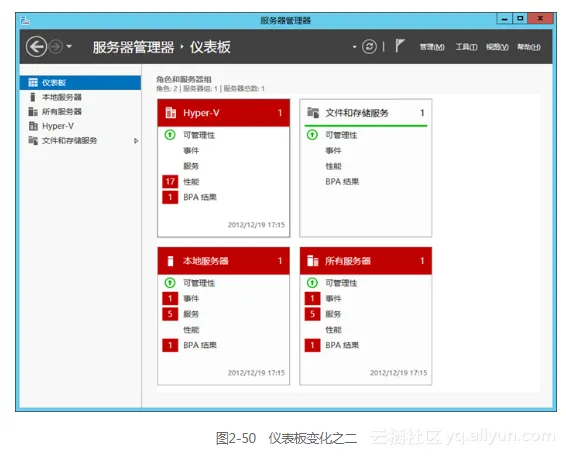Click the 本地服务器 tile header icon
The width and height of the screenshot is (566, 456).
[x=170, y=261]
